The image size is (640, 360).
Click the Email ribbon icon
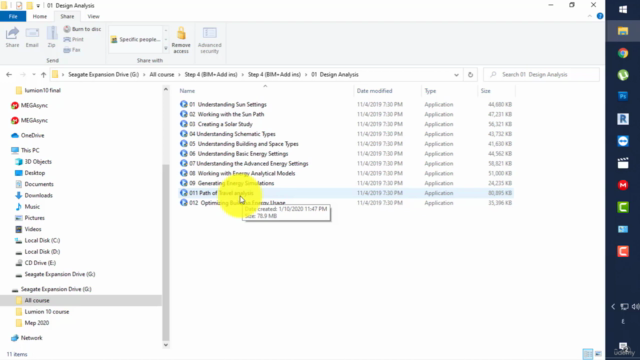click(x=32, y=37)
